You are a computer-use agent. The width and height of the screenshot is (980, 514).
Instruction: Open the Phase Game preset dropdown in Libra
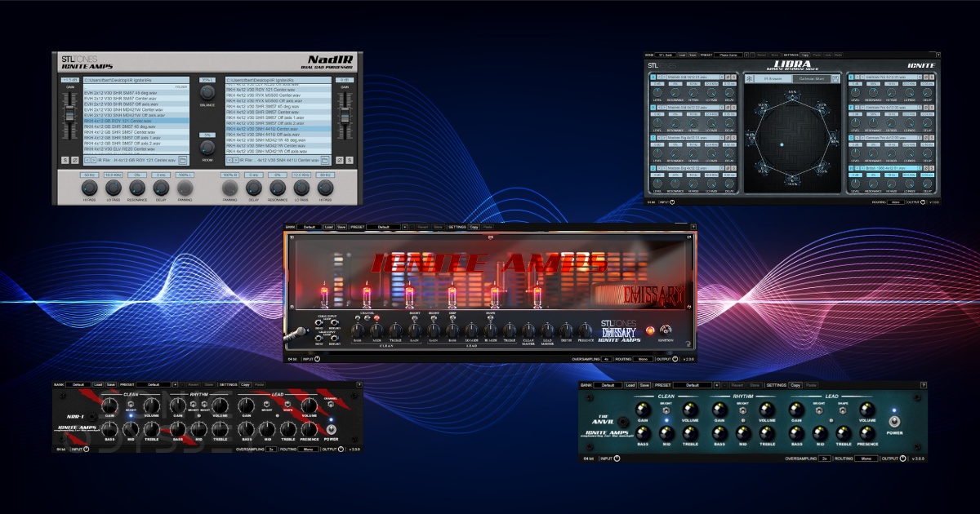pyautogui.click(x=731, y=55)
